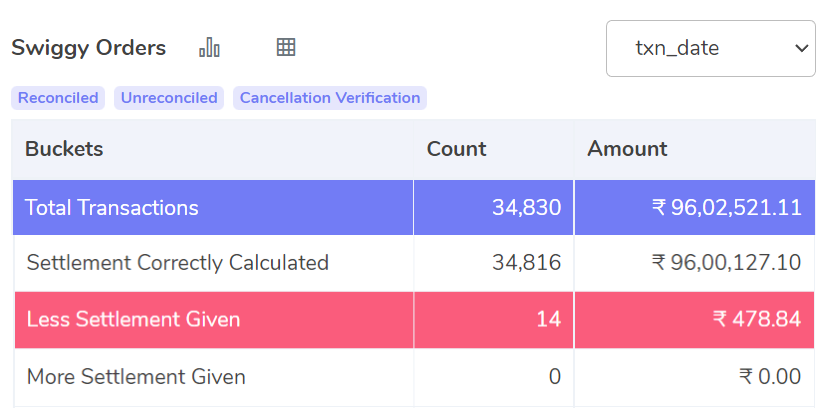Switch to table grid view

pyautogui.click(x=286, y=47)
